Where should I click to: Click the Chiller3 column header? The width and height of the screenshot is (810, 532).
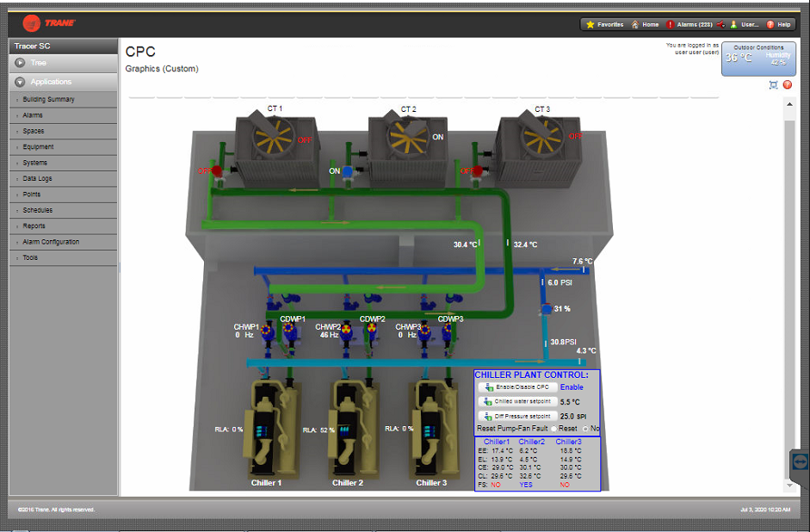coord(568,442)
